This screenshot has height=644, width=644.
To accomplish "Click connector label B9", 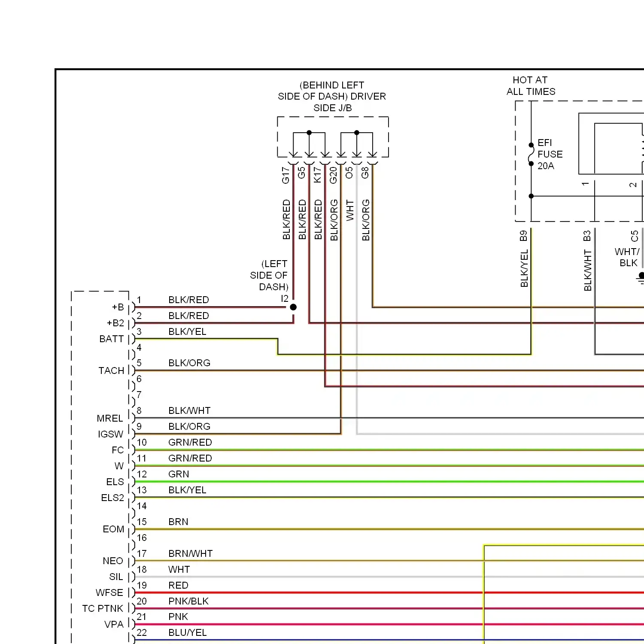I will click(x=523, y=236).
